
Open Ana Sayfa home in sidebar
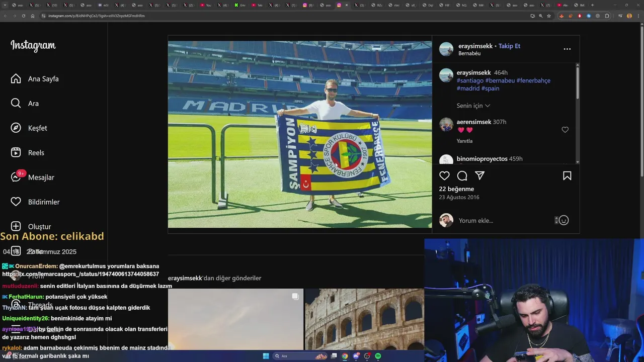pyautogui.click(x=35, y=79)
